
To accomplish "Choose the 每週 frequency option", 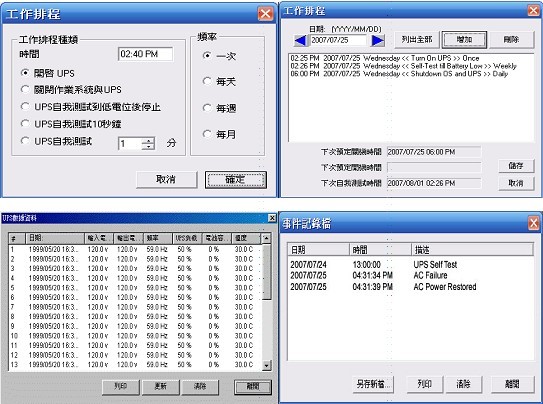I will [207, 108].
